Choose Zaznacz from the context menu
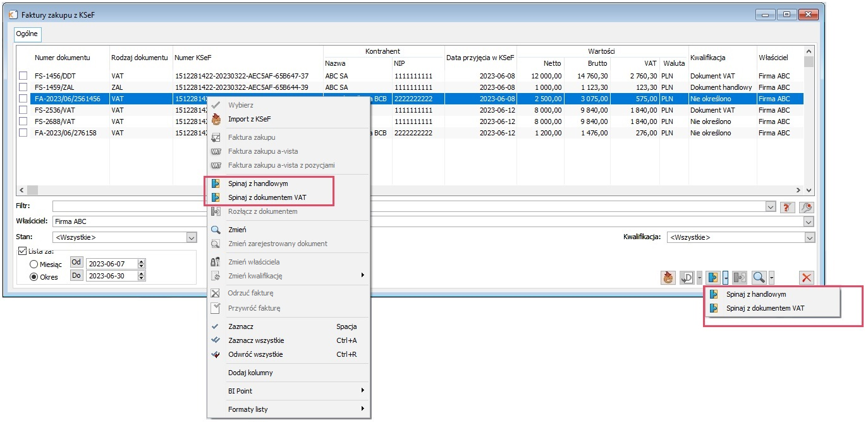 click(288, 326)
